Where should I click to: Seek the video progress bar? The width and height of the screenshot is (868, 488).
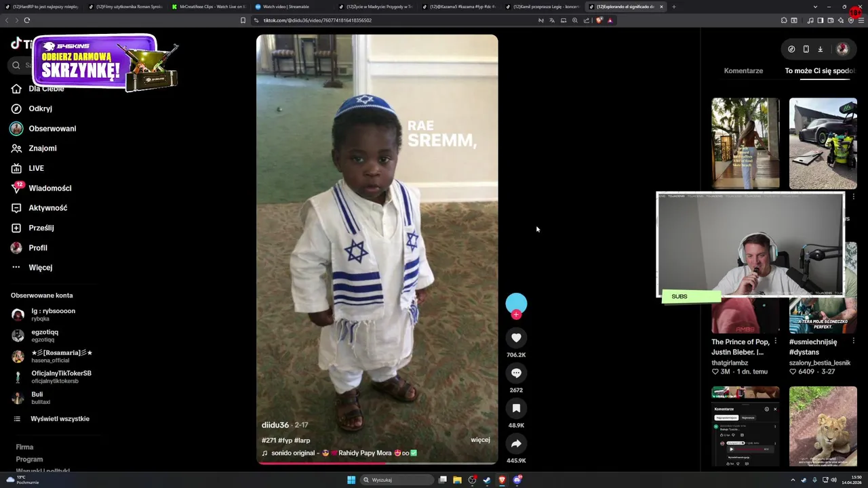click(x=377, y=464)
